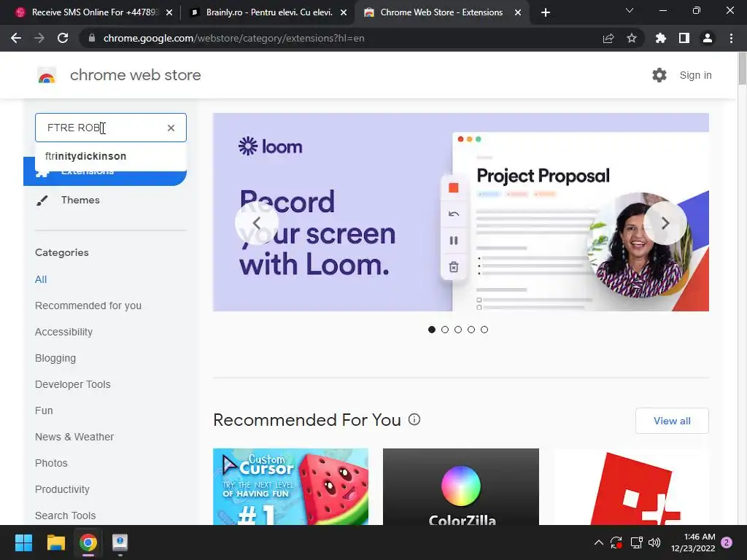Open Custom Cursor extension card

pos(290,486)
